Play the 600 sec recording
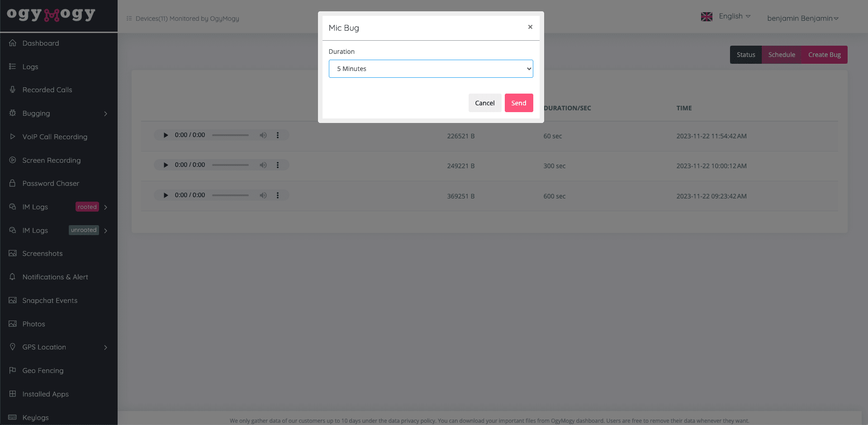Image resolution: width=868 pixels, height=425 pixels. pyautogui.click(x=166, y=195)
